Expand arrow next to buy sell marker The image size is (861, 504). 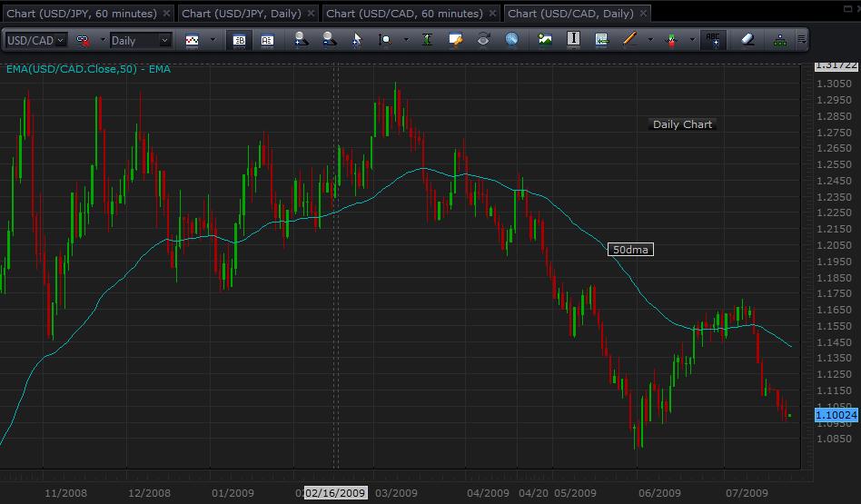[x=692, y=40]
